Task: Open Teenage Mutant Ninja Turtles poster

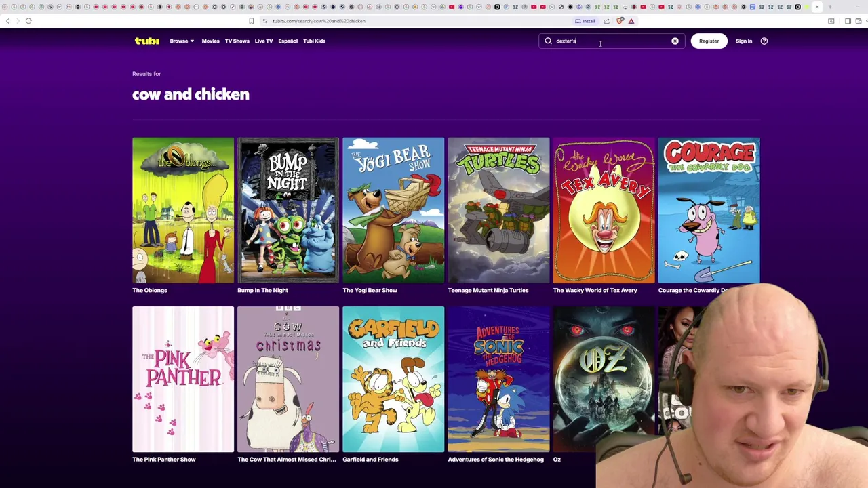Action: [498, 210]
